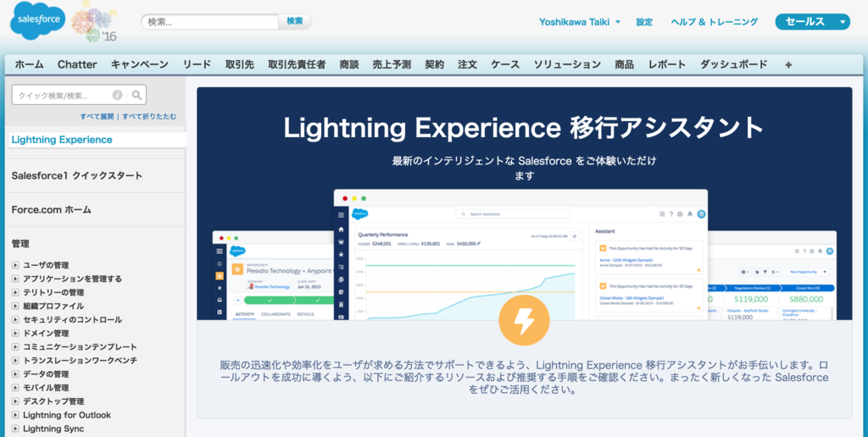This screenshot has height=437, width=868.
Task: Click the クイック検索 sidebar input field
Action: 70,95
